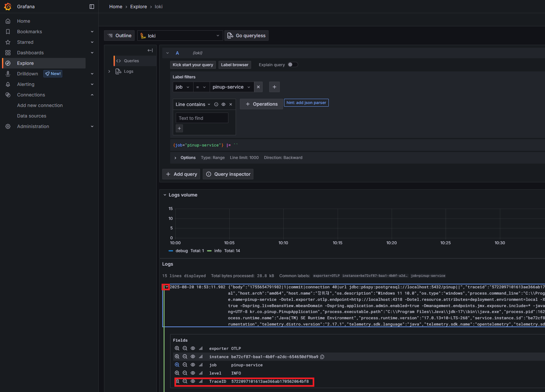This screenshot has width=545, height=392.
Task: Click the Explore breadcrumb link
Action: point(139,7)
